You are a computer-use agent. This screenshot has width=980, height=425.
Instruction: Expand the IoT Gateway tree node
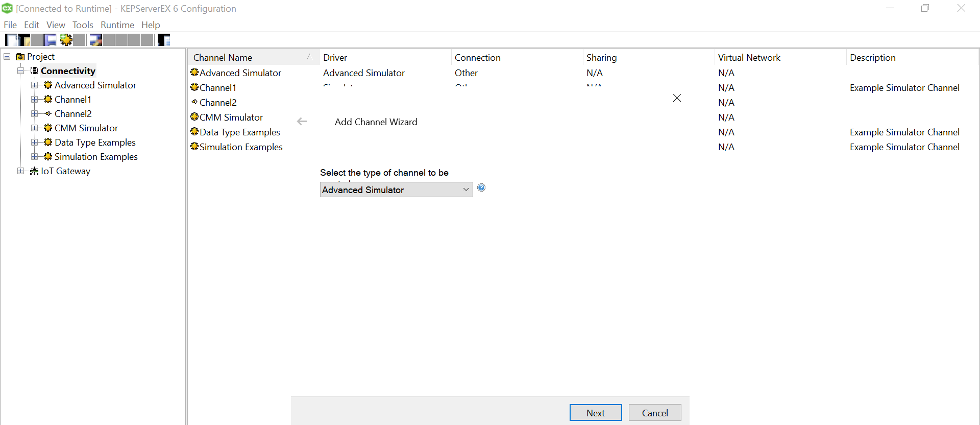pos(20,171)
